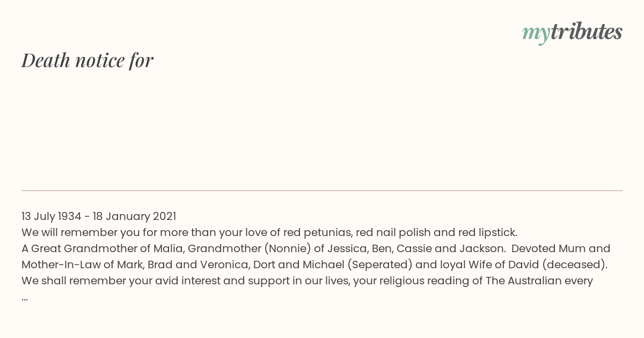Click the horizontal divider line under heading
The image size is (644, 338).
coord(322,190)
